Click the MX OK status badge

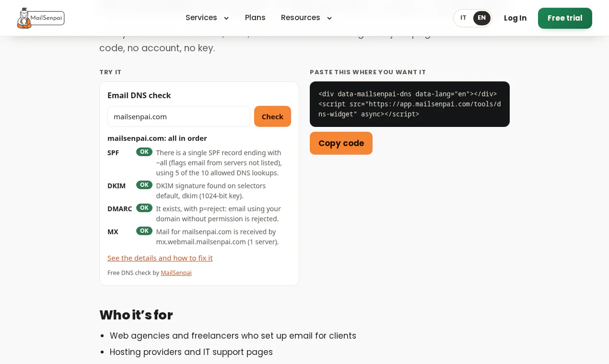coord(144,231)
